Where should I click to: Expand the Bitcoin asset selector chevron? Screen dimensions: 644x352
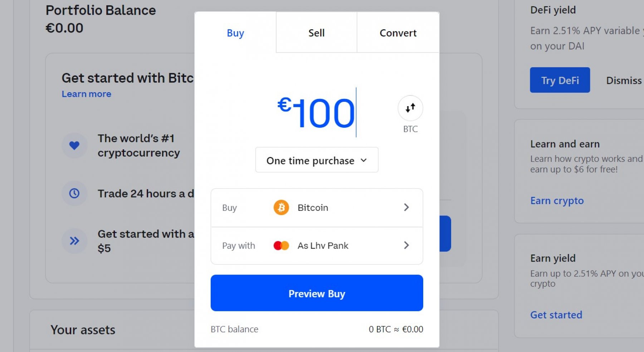click(x=406, y=208)
